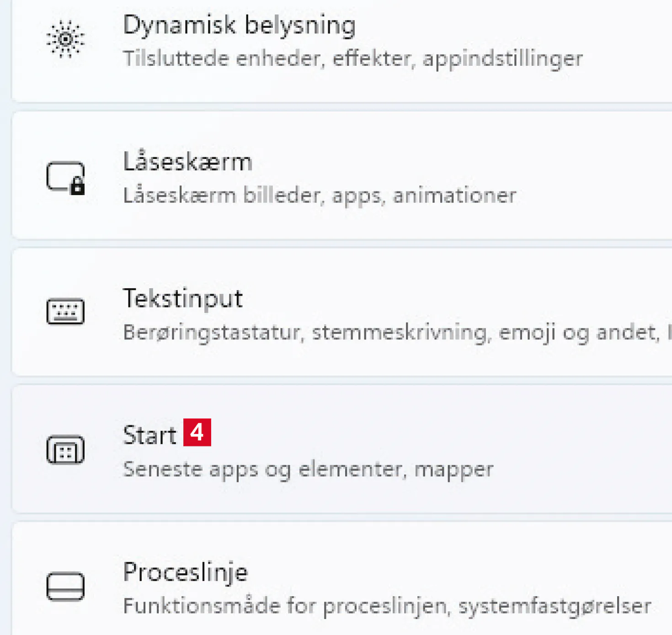Open the Start heading text
Screen dimensions: 672x635
coord(149,435)
